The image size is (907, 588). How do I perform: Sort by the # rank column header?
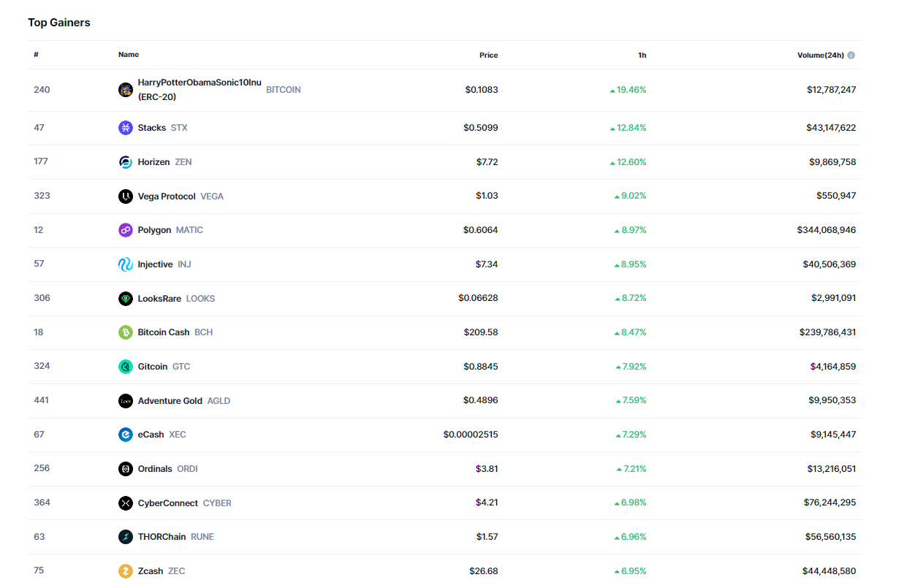coord(36,55)
